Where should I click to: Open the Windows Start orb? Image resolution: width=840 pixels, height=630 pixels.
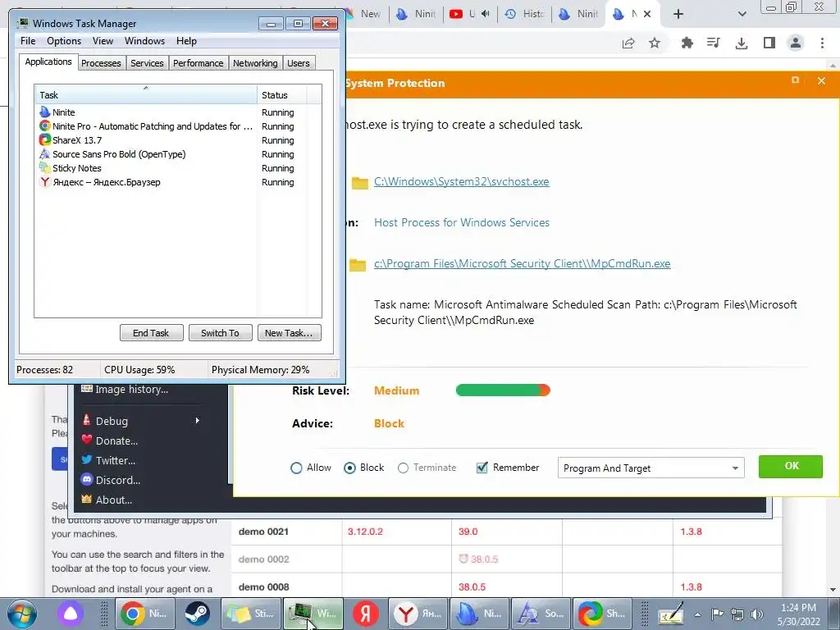click(x=22, y=614)
